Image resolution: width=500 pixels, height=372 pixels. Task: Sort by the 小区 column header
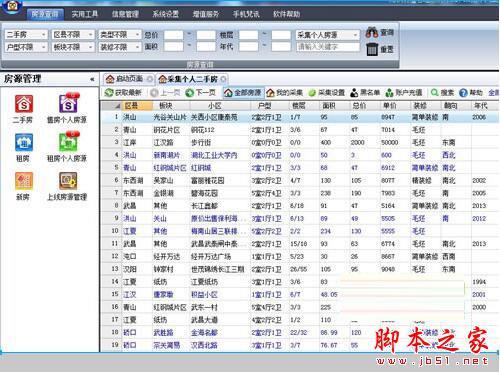click(x=220, y=106)
